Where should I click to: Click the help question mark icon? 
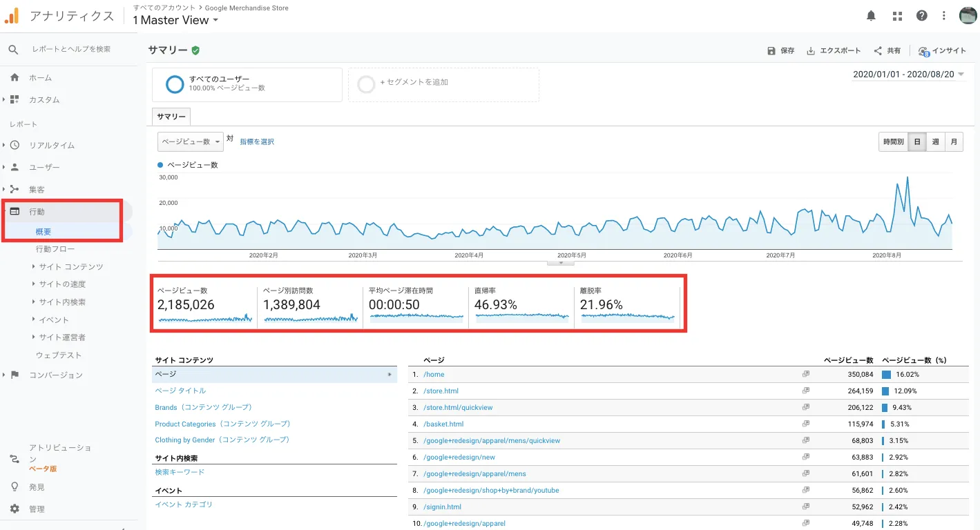(921, 15)
